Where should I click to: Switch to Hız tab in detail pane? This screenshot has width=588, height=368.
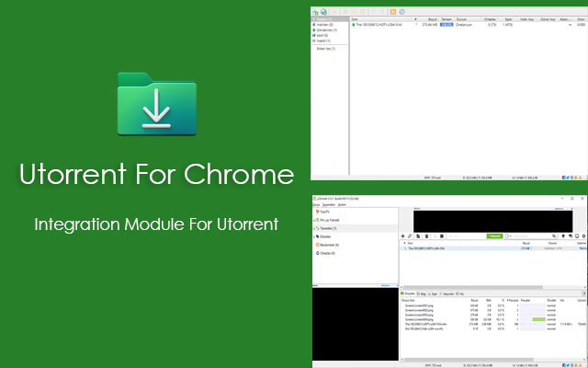[460, 293]
